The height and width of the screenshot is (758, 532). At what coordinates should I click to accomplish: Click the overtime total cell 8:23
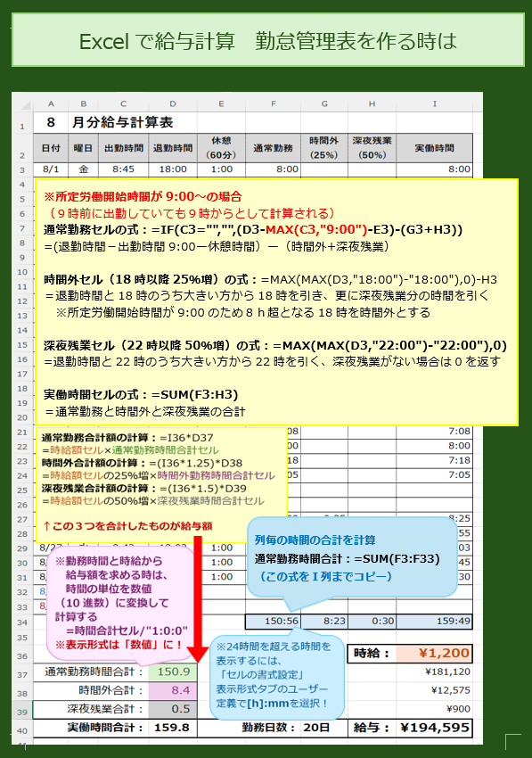[324, 622]
